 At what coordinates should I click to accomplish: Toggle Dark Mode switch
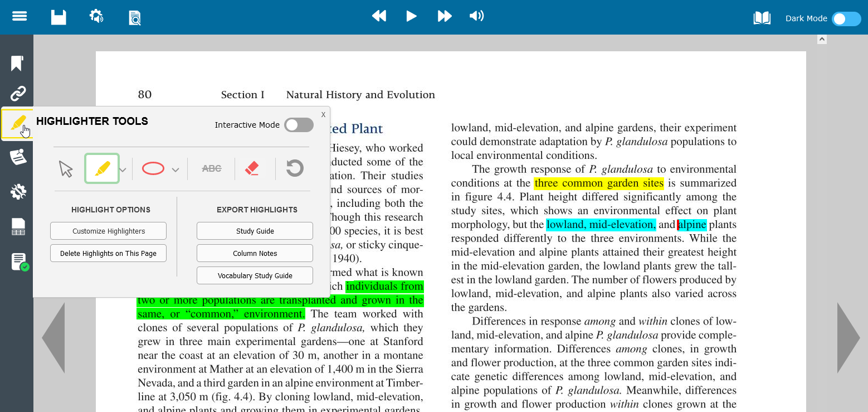point(846,19)
